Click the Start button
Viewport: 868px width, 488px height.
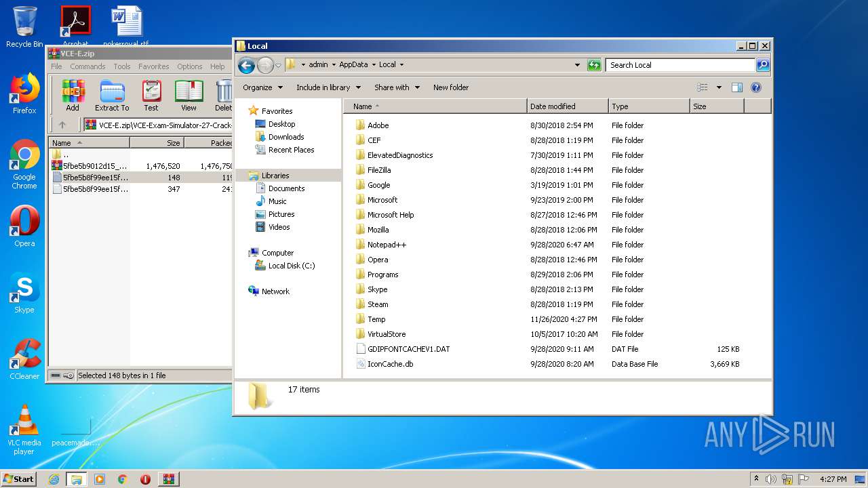coord(18,479)
